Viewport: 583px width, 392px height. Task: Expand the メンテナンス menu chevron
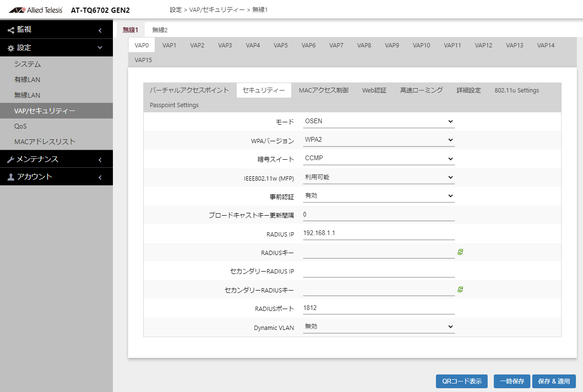[x=100, y=160]
